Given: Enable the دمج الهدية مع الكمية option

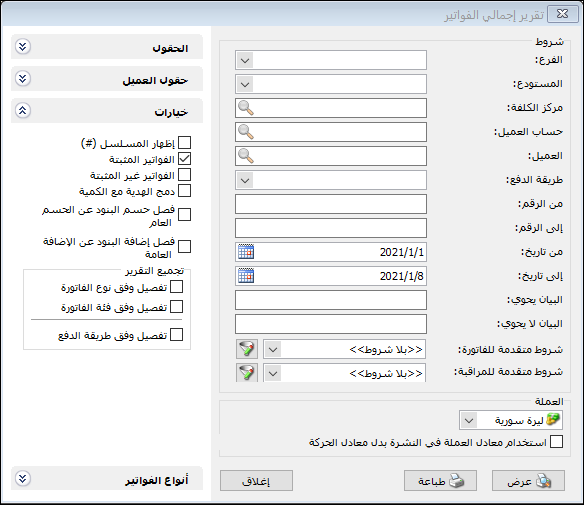Looking at the screenshot, I should point(184,191).
